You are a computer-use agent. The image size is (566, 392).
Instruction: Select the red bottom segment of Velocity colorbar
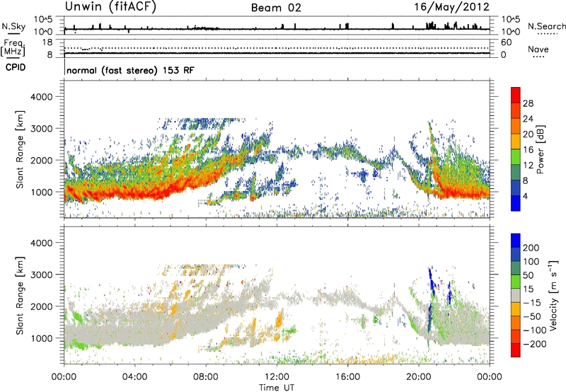pyautogui.click(x=516, y=350)
